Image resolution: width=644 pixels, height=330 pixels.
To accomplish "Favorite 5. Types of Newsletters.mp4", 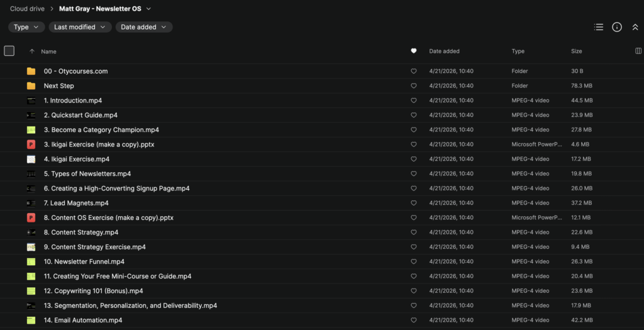I will (414, 173).
